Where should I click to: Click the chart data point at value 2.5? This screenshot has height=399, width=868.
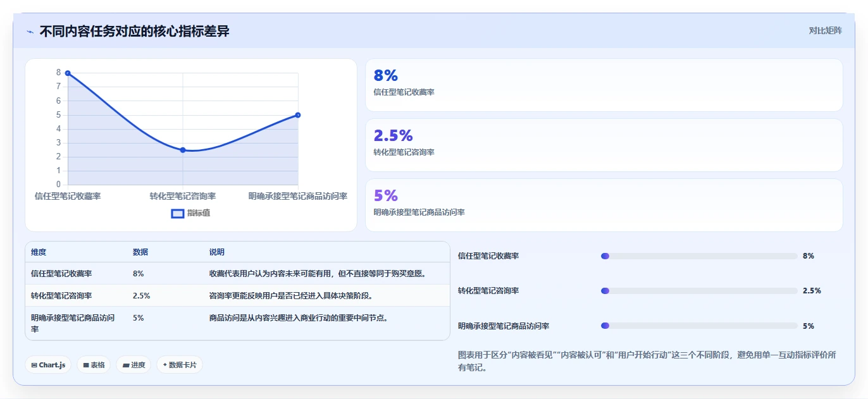pos(183,150)
